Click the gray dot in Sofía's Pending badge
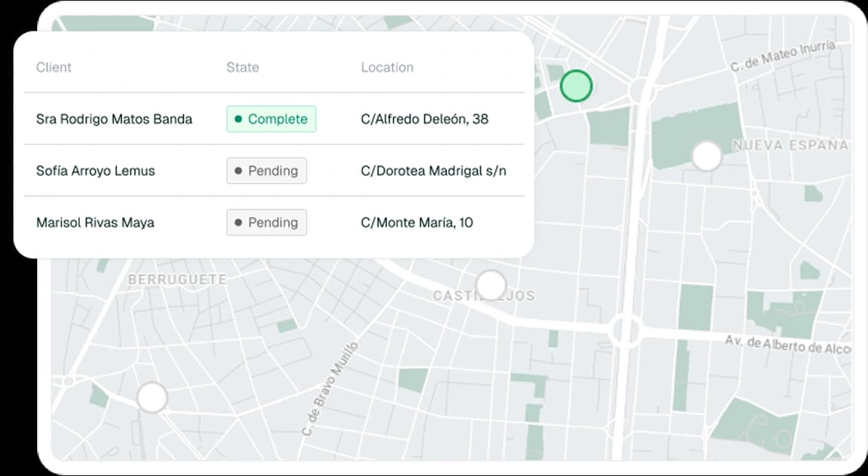The image size is (868, 476). [x=237, y=171]
